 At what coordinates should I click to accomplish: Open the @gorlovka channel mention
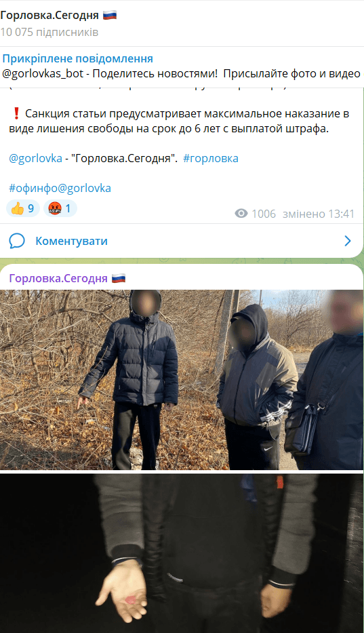click(x=35, y=158)
